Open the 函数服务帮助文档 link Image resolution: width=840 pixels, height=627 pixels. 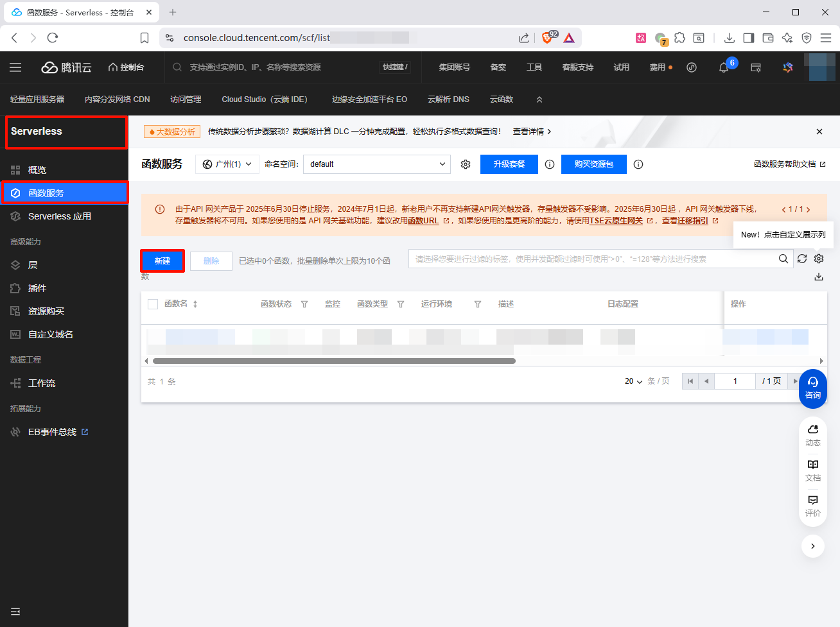coord(790,164)
